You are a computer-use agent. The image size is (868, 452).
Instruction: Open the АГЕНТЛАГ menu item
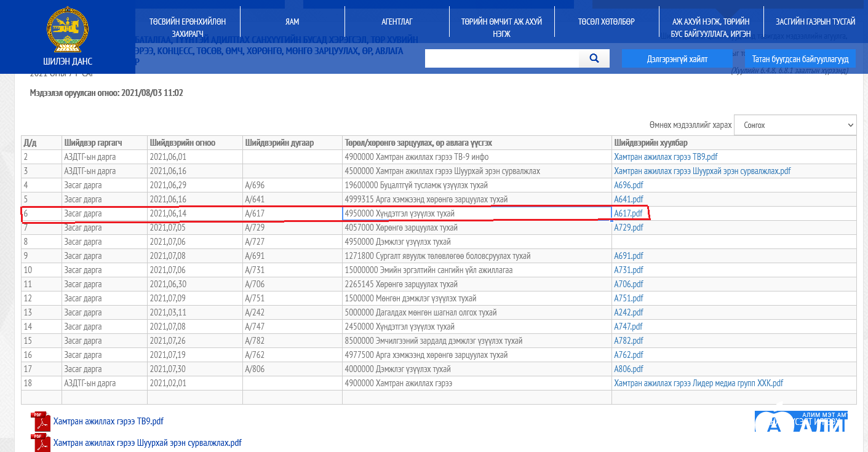tap(397, 22)
